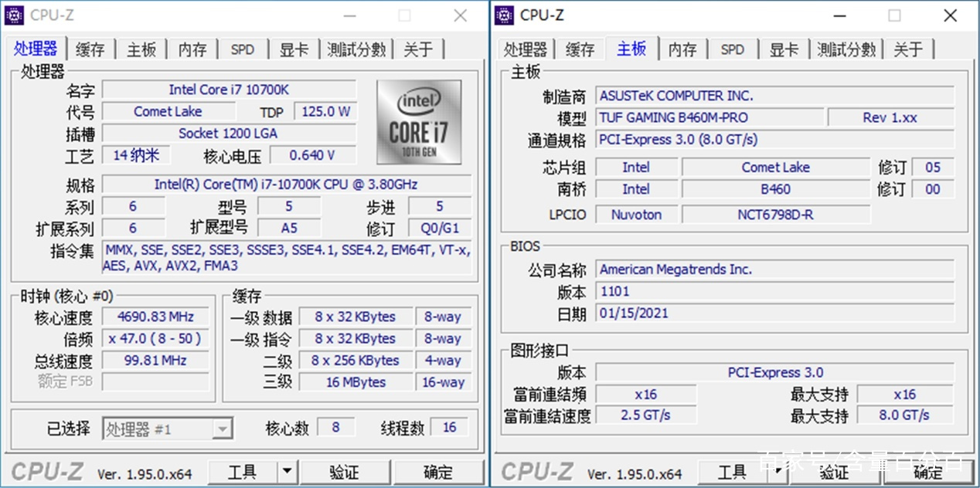Open the 工具 dropdown on the left window
This screenshot has width=980, height=488.
287,472
